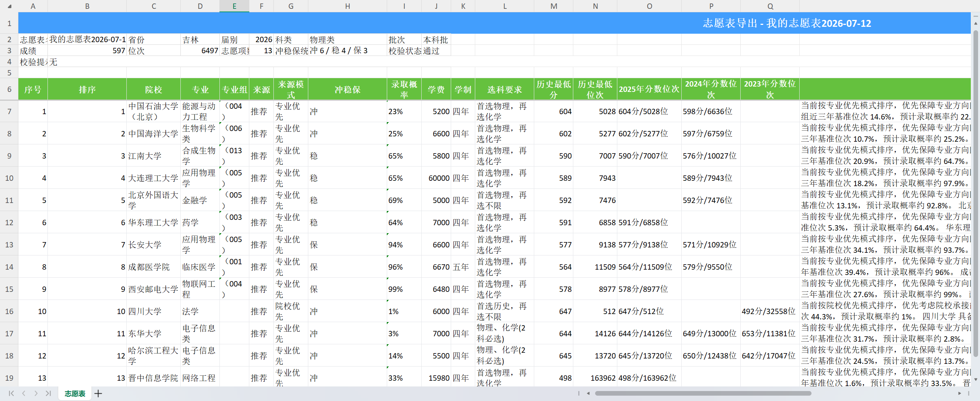Click cell 四川大学

tap(154, 311)
